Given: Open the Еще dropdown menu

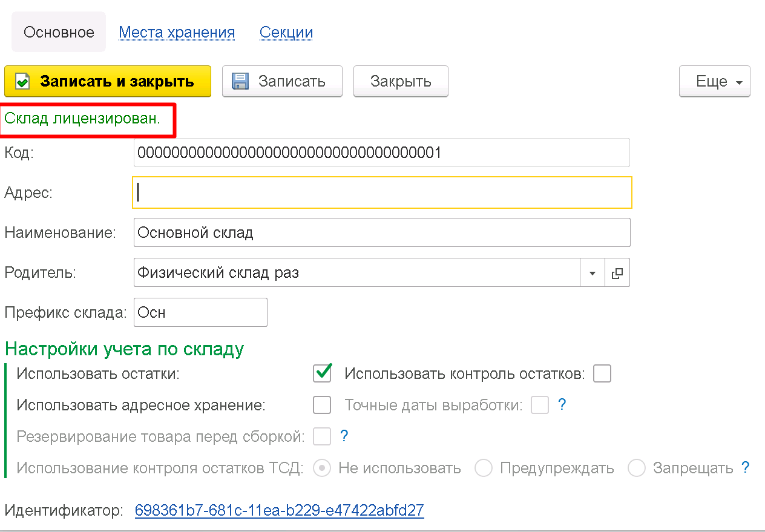Looking at the screenshot, I should (715, 81).
